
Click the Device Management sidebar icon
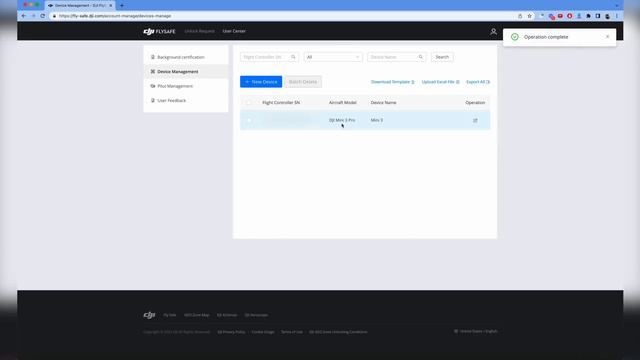pyautogui.click(x=153, y=71)
